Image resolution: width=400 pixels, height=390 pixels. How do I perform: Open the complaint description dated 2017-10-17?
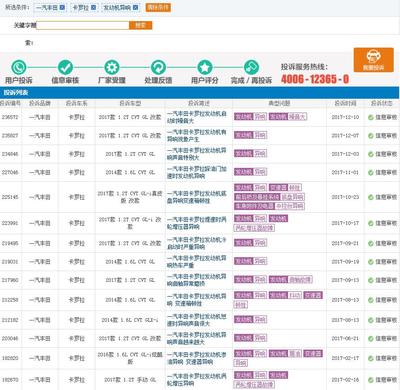(197, 223)
